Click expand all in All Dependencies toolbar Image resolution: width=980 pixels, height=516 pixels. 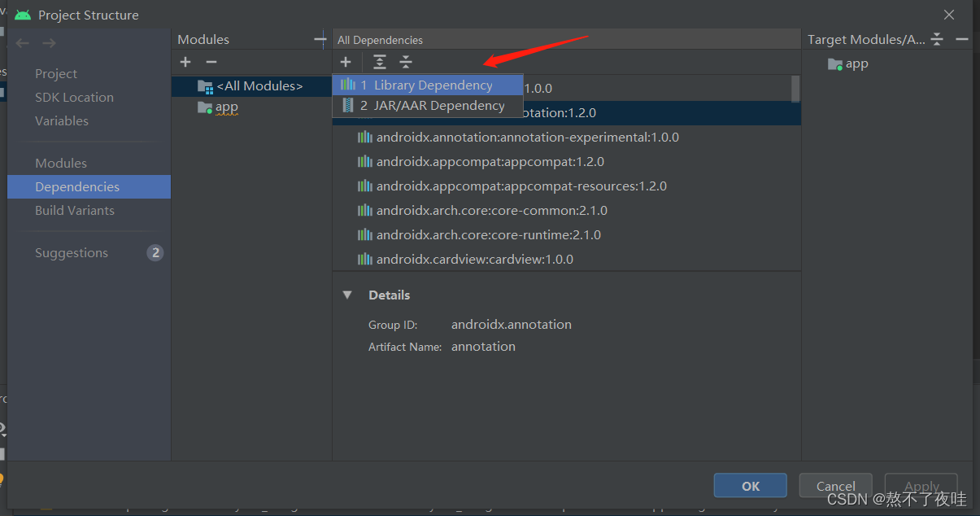(x=379, y=61)
